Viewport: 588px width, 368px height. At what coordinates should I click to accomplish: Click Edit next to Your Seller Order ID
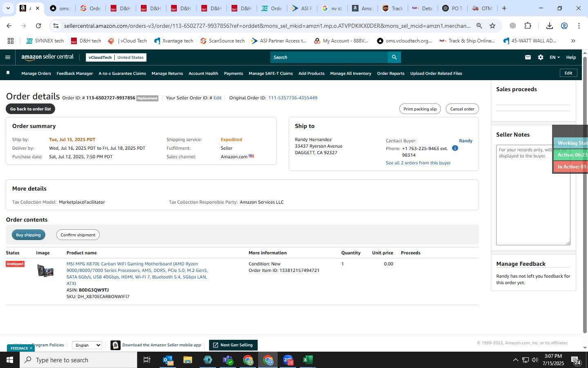tap(217, 98)
